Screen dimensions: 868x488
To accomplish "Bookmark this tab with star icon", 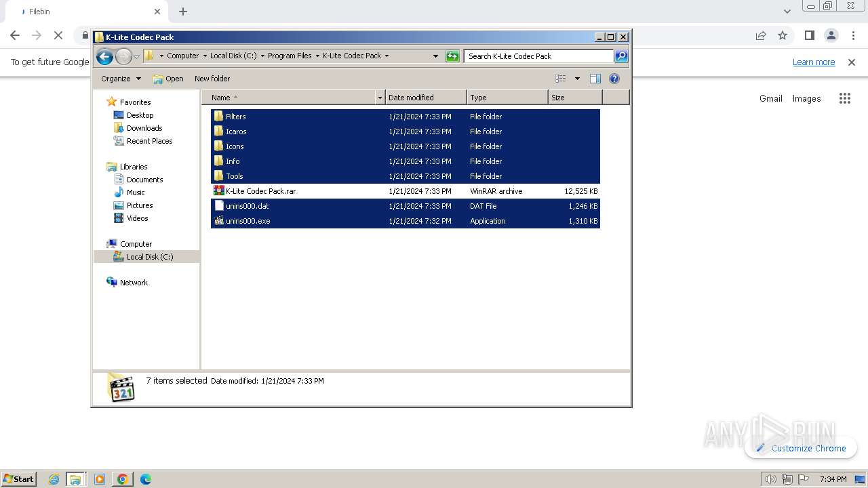I will (x=783, y=35).
